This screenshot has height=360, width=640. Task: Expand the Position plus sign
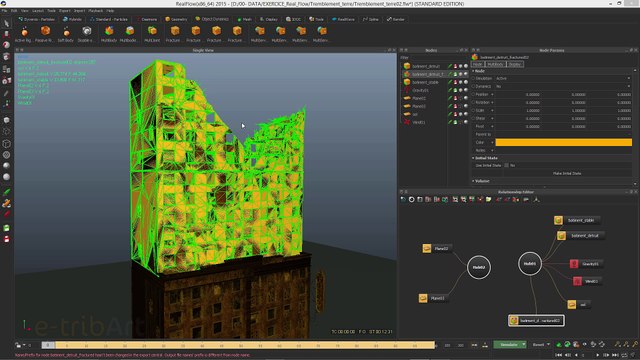coord(492,95)
